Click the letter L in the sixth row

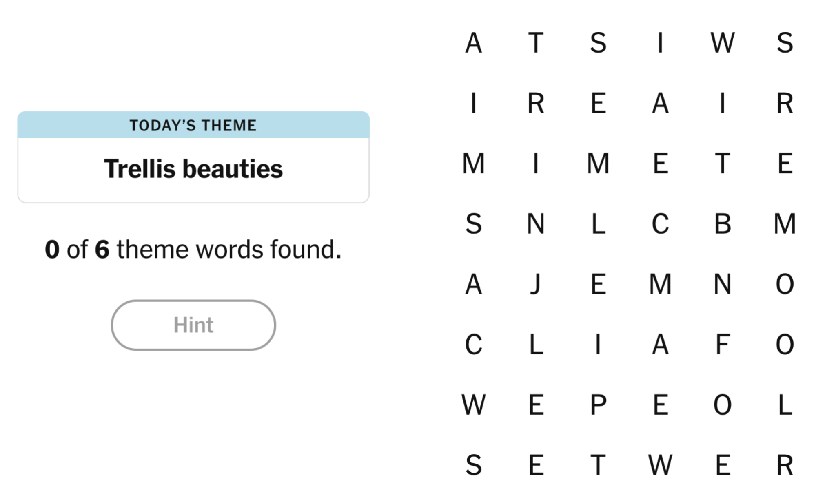(537, 345)
